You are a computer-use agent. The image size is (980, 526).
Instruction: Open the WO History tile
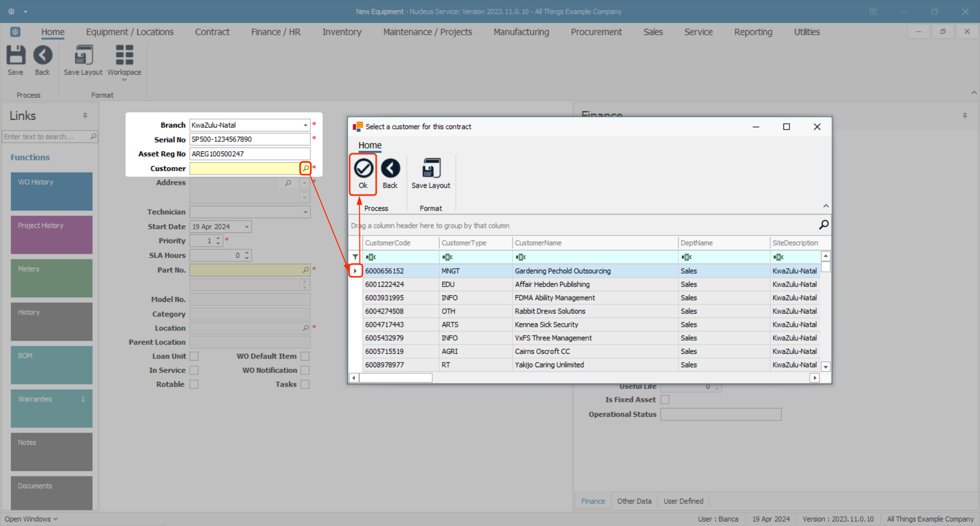(52, 192)
